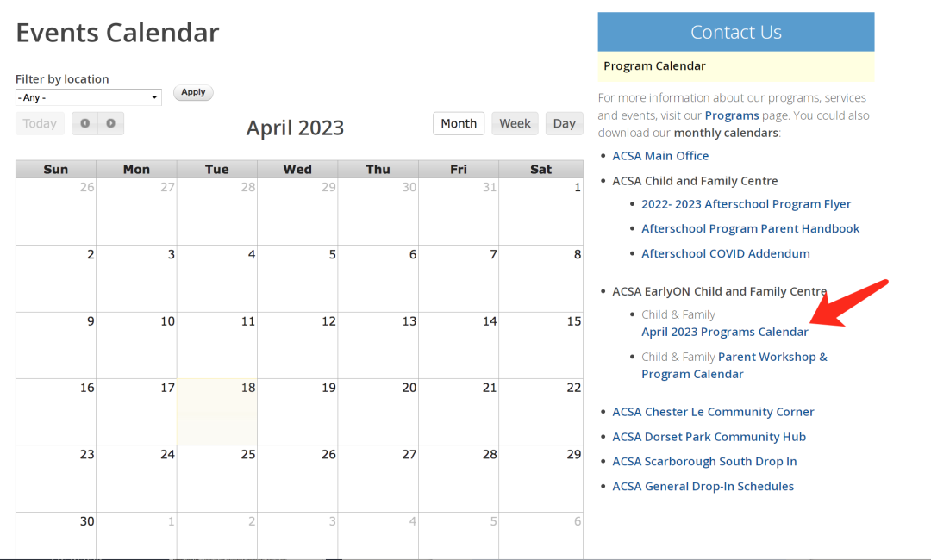This screenshot has width=931, height=560.
Task: Switch to Month view tab
Action: pyautogui.click(x=459, y=123)
